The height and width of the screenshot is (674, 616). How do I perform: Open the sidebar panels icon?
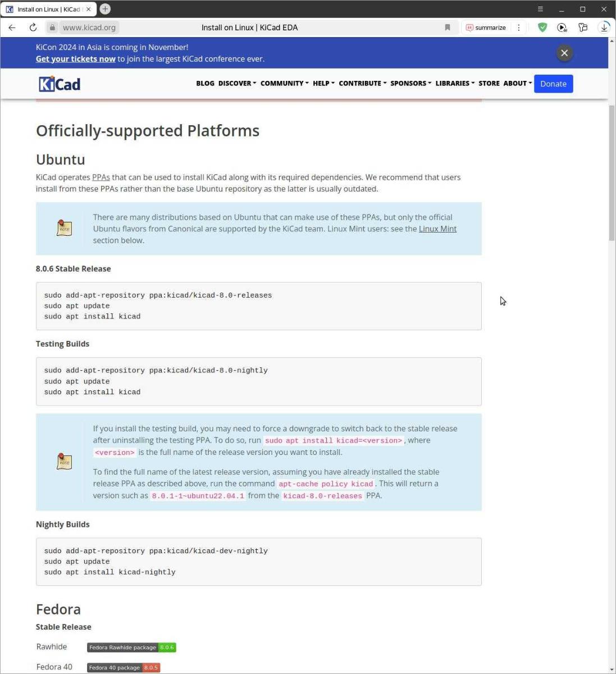click(583, 28)
